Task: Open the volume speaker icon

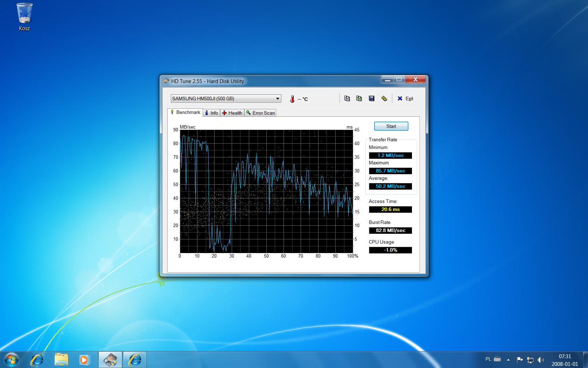Action: point(541,360)
